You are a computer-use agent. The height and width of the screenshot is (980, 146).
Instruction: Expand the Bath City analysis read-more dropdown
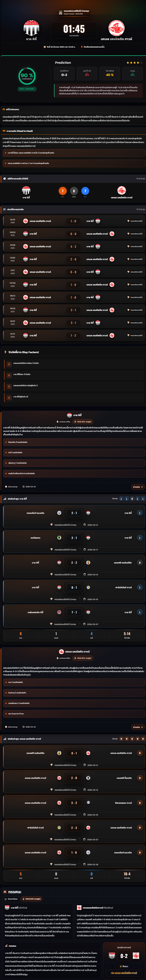pyautogui.click(x=138, y=487)
